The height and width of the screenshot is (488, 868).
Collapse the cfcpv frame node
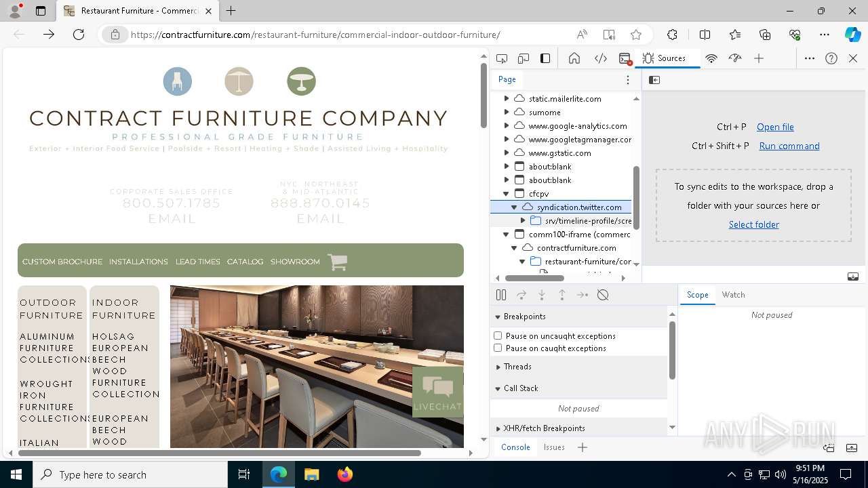pyautogui.click(x=507, y=194)
